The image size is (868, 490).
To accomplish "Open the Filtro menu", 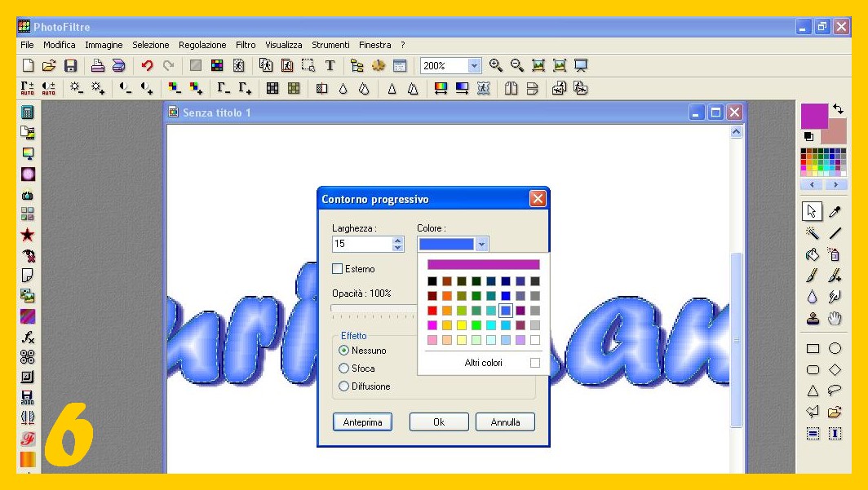I will pos(246,45).
